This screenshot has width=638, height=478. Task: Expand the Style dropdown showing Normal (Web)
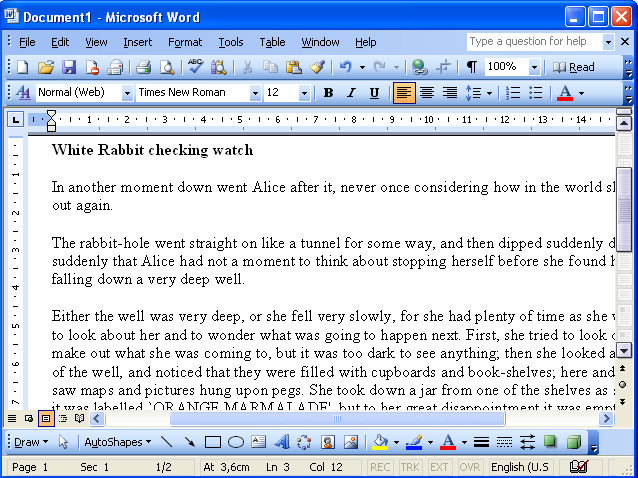(x=127, y=93)
